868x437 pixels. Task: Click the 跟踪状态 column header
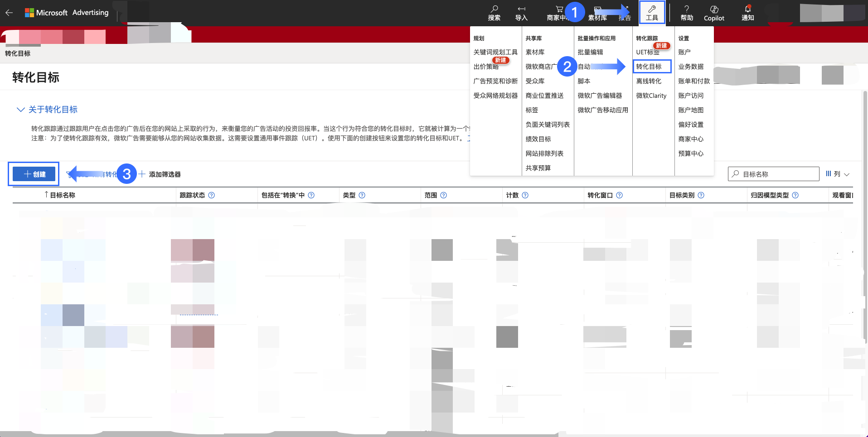pyautogui.click(x=192, y=195)
